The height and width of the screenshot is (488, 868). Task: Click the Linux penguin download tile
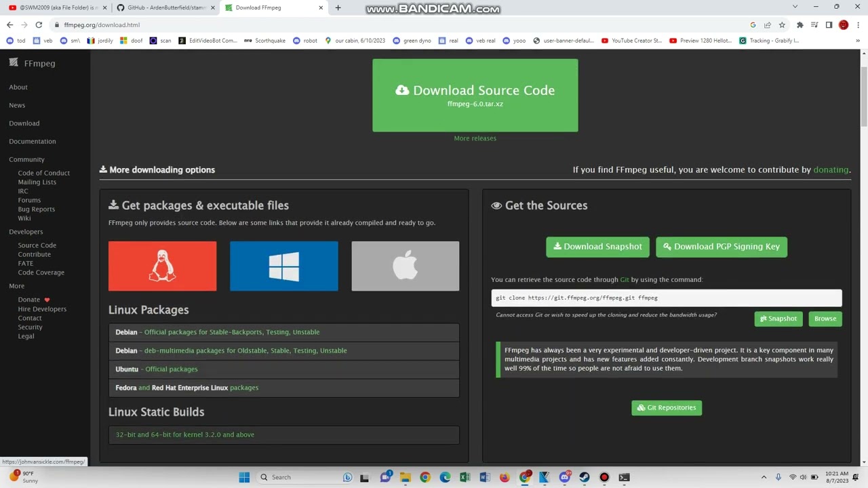pos(162,266)
